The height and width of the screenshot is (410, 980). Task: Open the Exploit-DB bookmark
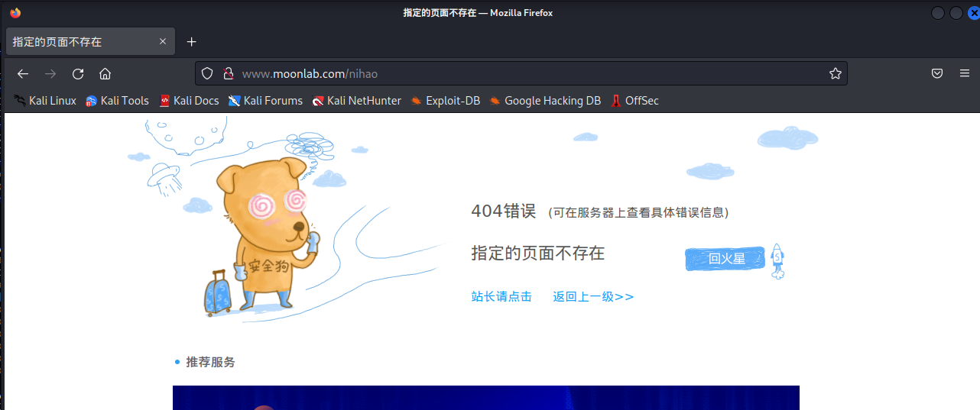point(445,101)
